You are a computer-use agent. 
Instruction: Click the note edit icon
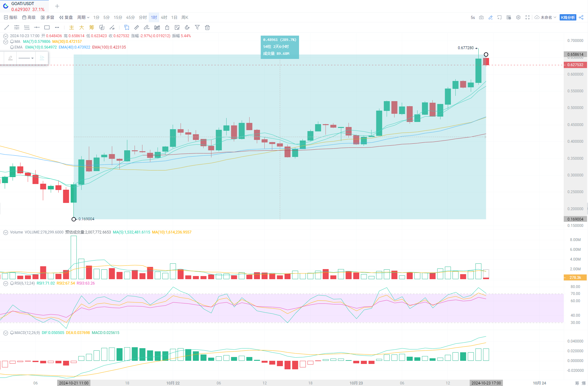(177, 27)
